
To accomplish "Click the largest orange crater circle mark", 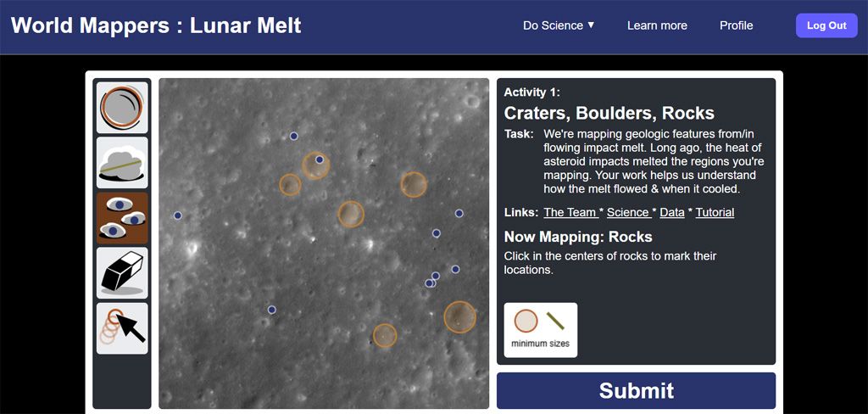I will point(459,317).
